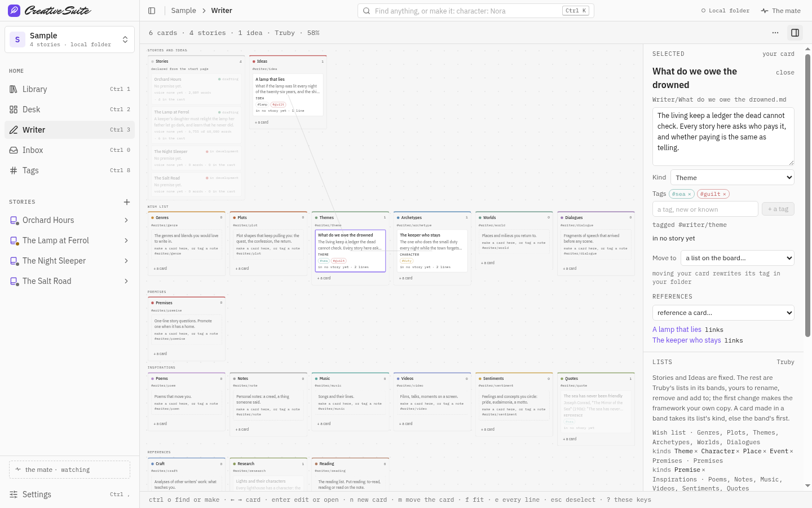Open the Sample workspace switcher
Viewport: 812px width, 508px height.
pyautogui.click(x=69, y=40)
